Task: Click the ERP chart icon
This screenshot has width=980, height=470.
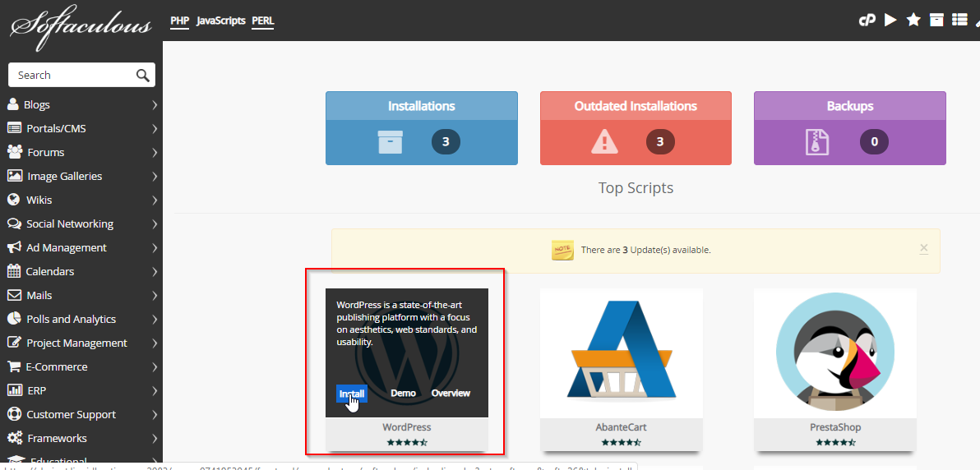Action: pos(14,390)
